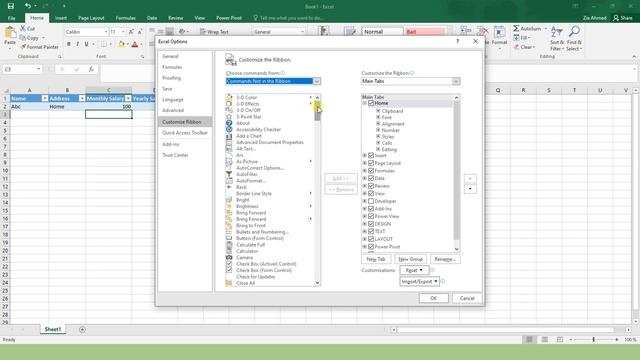
Task: Uncheck the Data tab checkbox
Action: pyautogui.click(x=371, y=178)
